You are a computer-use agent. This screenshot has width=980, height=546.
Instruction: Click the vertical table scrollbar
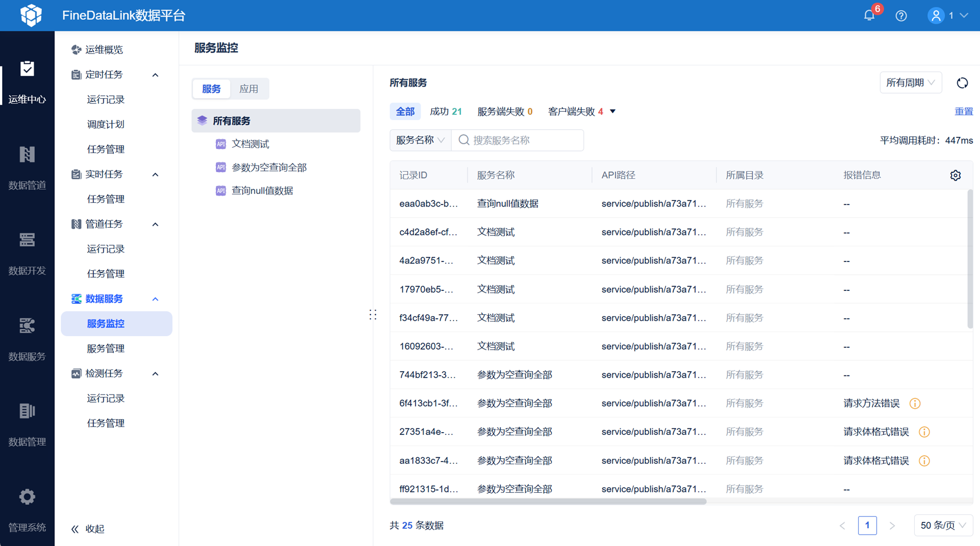point(970,259)
